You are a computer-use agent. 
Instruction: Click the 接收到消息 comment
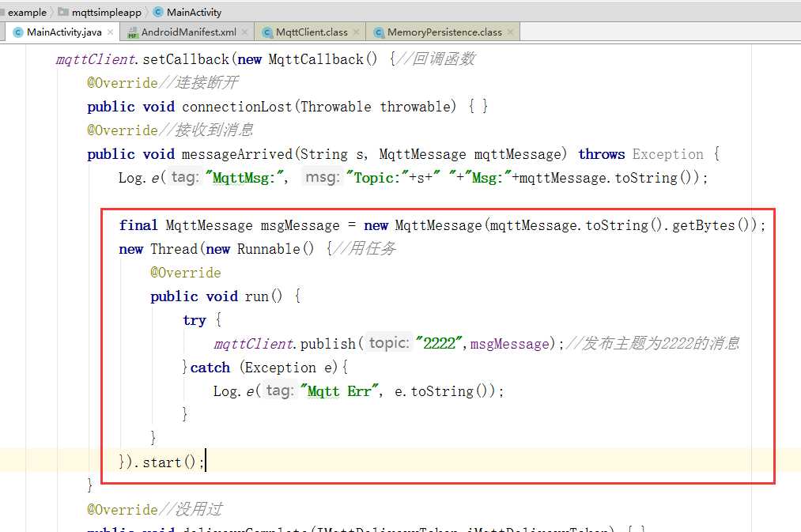coord(206,130)
